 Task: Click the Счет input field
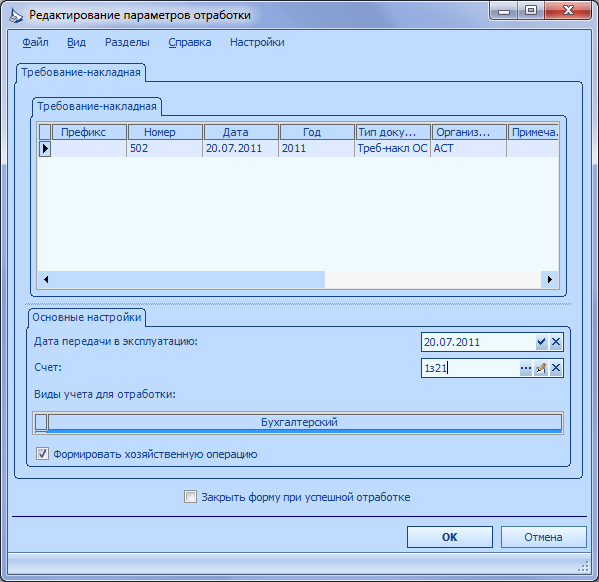click(470, 368)
